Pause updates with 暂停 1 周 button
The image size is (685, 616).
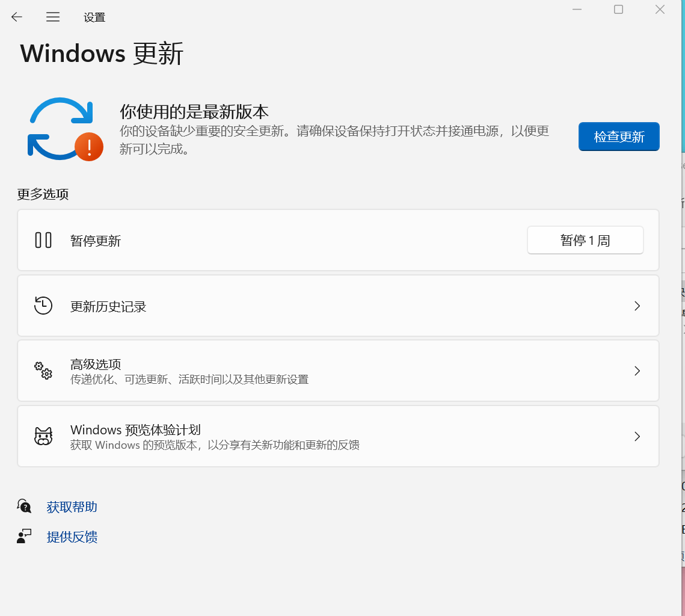pyautogui.click(x=585, y=240)
